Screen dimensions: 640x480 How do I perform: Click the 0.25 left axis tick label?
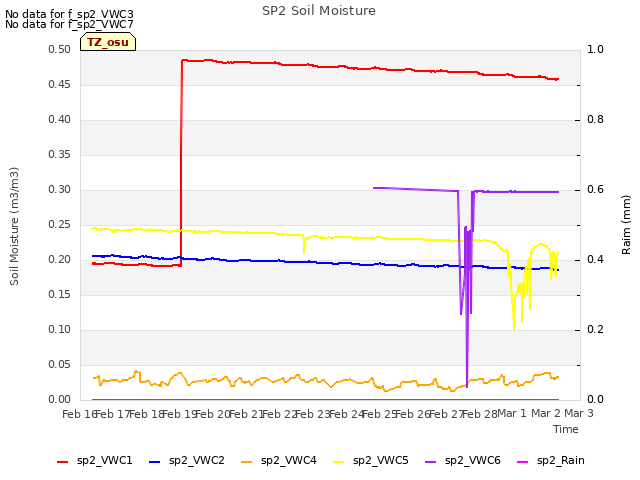[x=60, y=224]
